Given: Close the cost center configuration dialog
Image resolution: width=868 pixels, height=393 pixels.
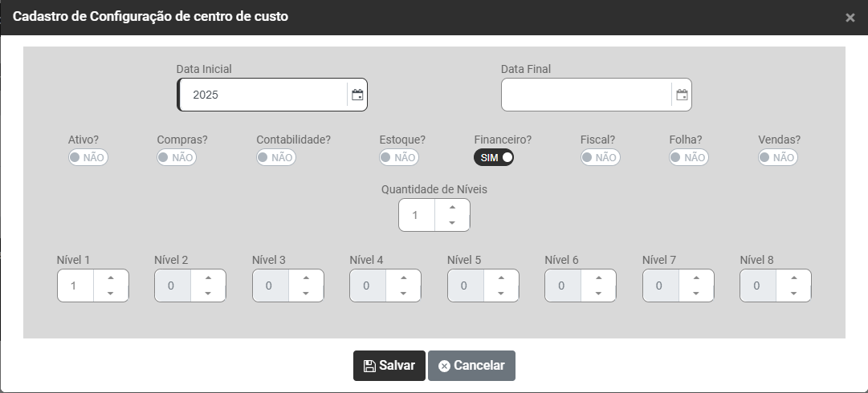Looking at the screenshot, I should pyautogui.click(x=850, y=18).
